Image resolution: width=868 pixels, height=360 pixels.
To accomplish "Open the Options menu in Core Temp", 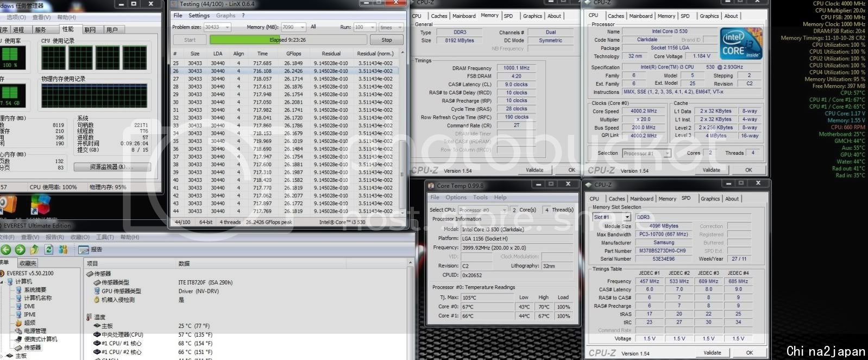I will 456,198.
